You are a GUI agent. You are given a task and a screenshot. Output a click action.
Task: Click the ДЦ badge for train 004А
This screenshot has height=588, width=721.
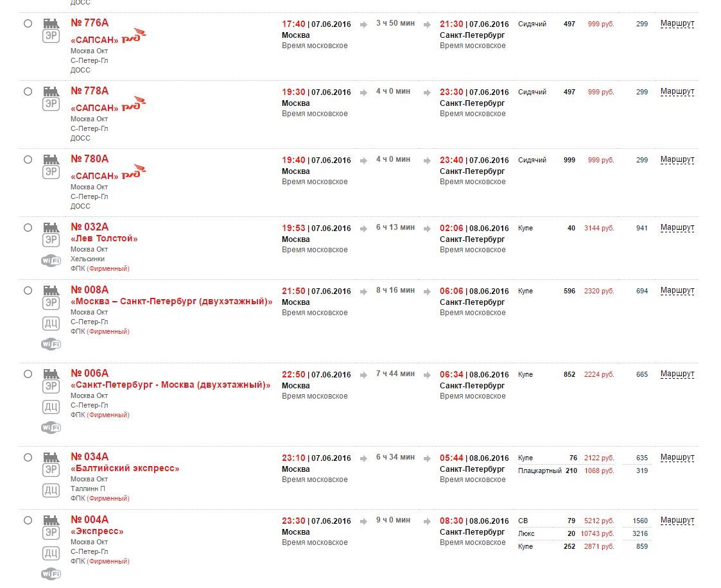pos(51,553)
